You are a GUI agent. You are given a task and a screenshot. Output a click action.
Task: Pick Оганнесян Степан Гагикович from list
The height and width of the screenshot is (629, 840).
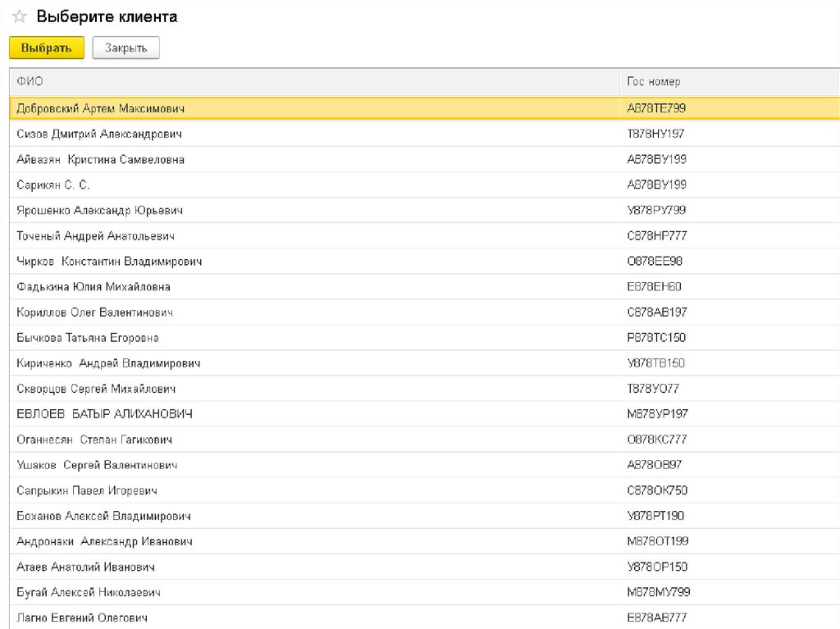[x=94, y=439]
